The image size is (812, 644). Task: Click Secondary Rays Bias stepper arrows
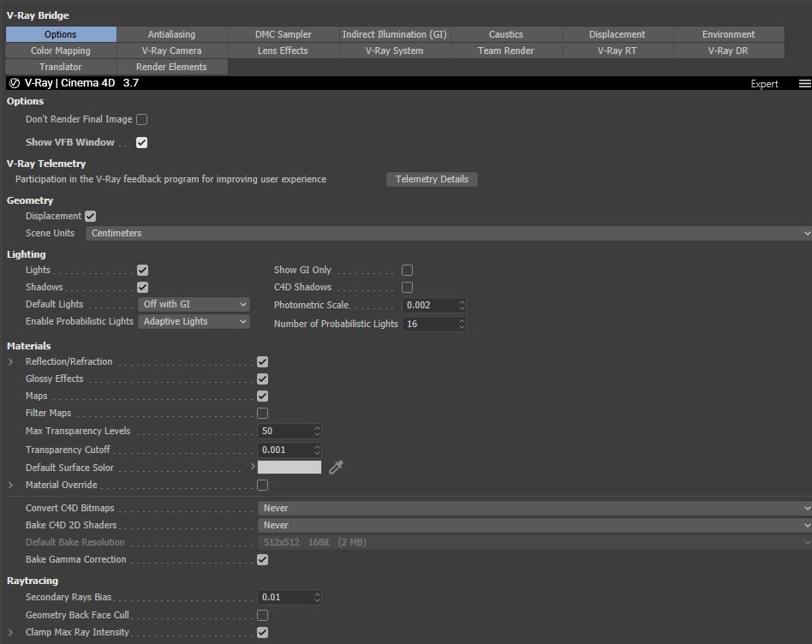click(x=318, y=598)
